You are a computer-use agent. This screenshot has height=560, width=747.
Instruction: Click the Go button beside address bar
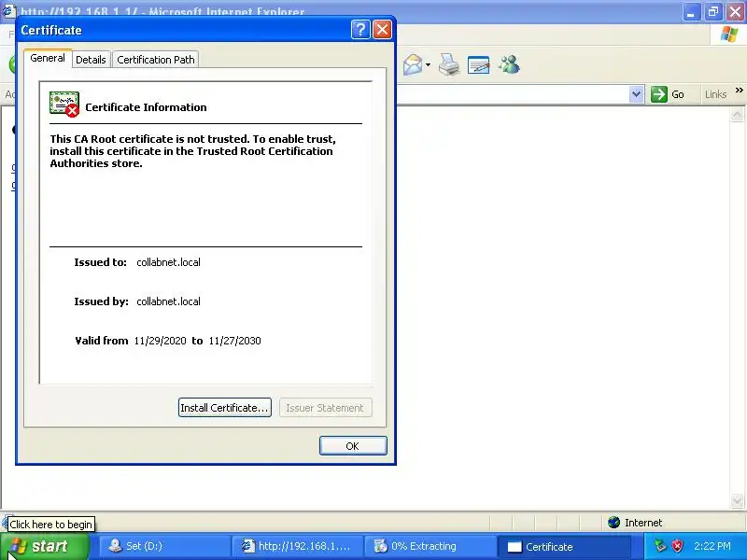coord(668,94)
